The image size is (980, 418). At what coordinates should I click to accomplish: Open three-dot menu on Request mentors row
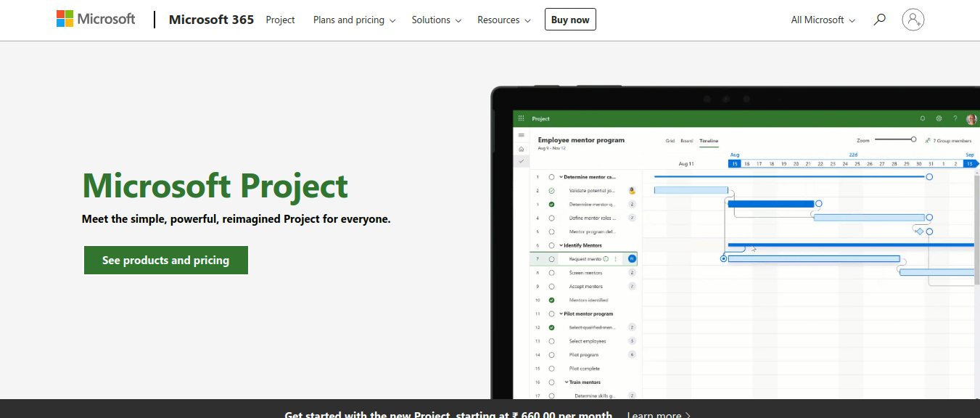tap(616, 259)
